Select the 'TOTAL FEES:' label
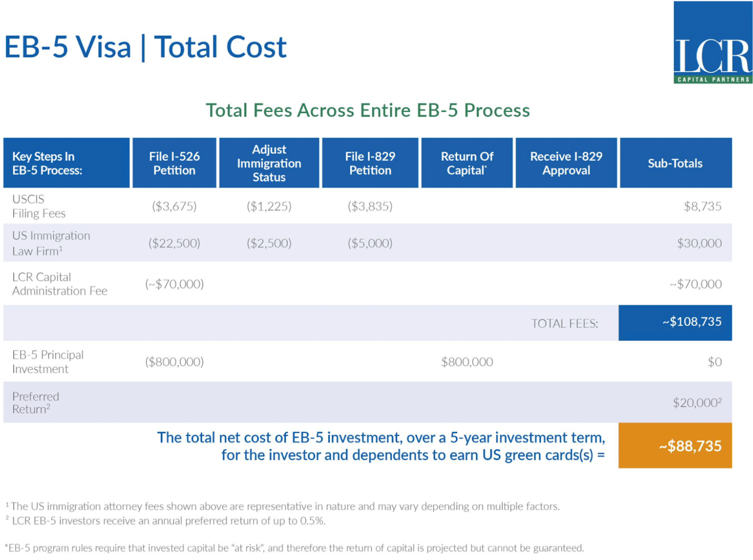753x560 pixels. coord(565,323)
